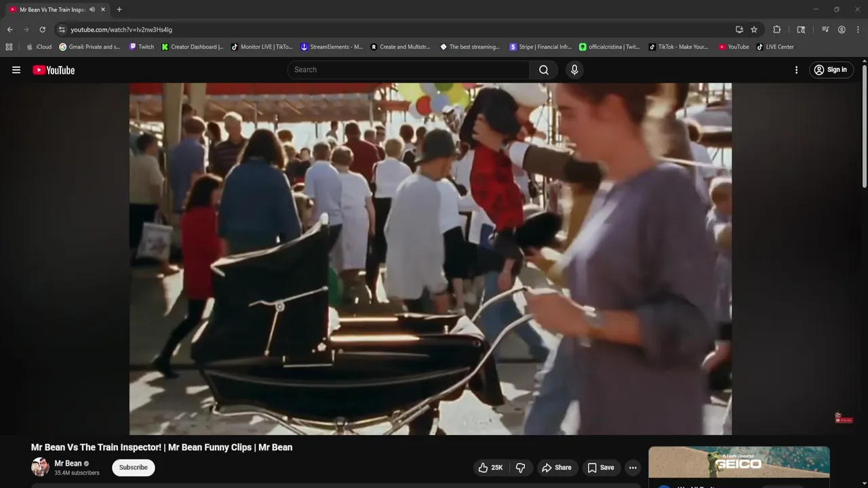Open The best streaming bookmark
The height and width of the screenshot is (488, 868).
coord(470,47)
